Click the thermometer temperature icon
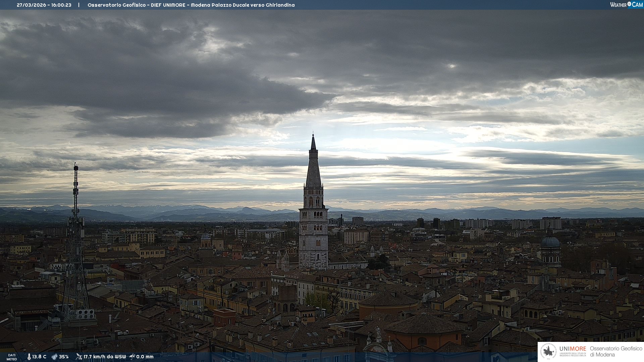644x362 pixels. tap(29, 357)
